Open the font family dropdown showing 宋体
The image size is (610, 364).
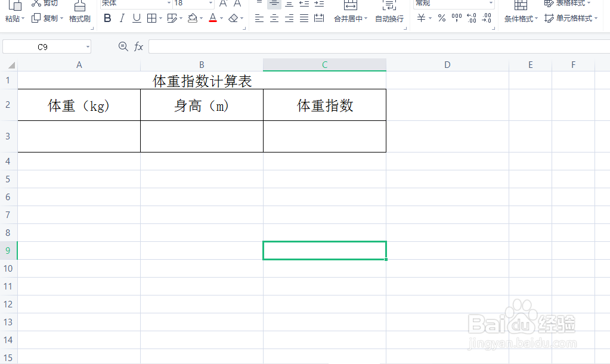coord(134,4)
